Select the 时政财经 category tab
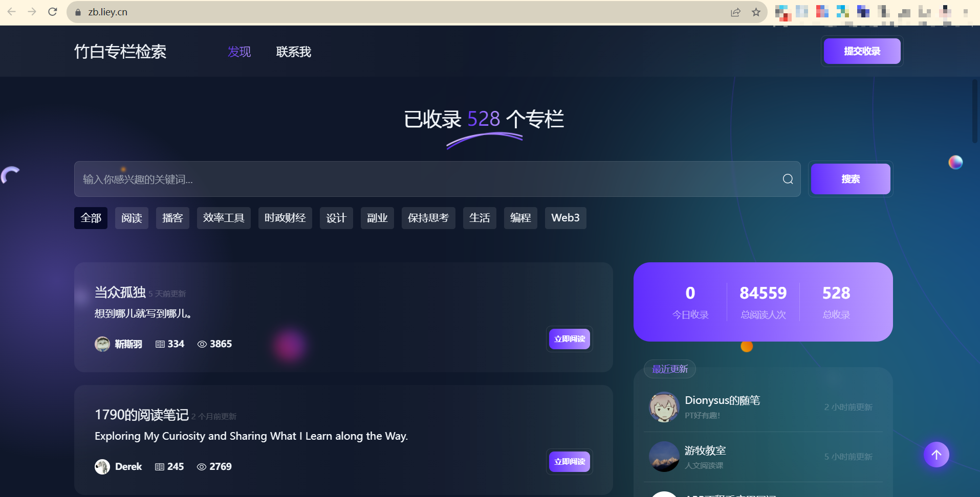The width and height of the screenshot is (980, 497). (285, 218)
